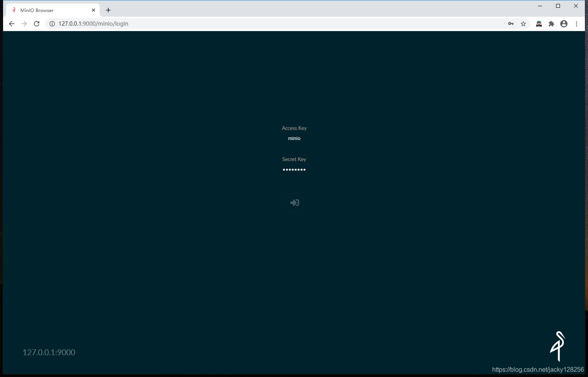Bookmark this page with the star icon

tap(523, 24)
